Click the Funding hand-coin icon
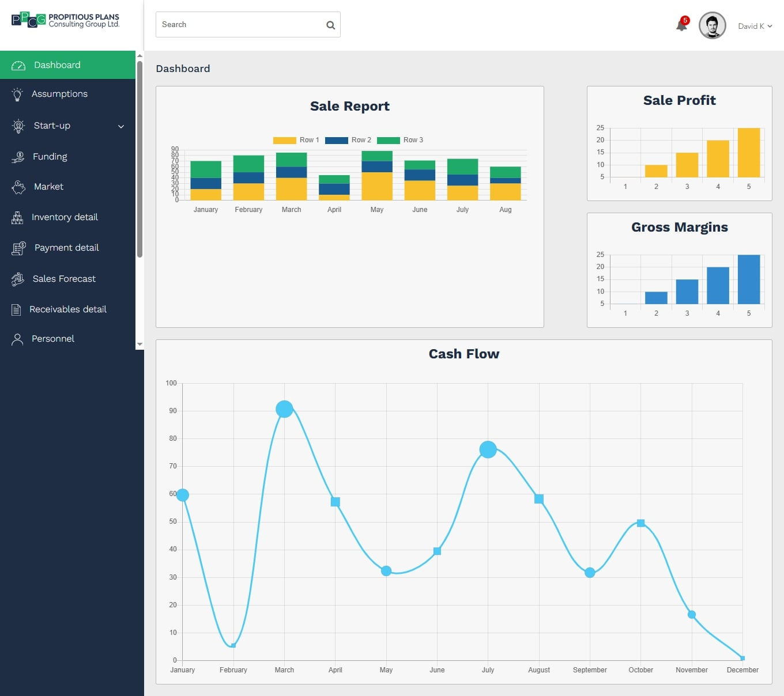 (18, 157)
